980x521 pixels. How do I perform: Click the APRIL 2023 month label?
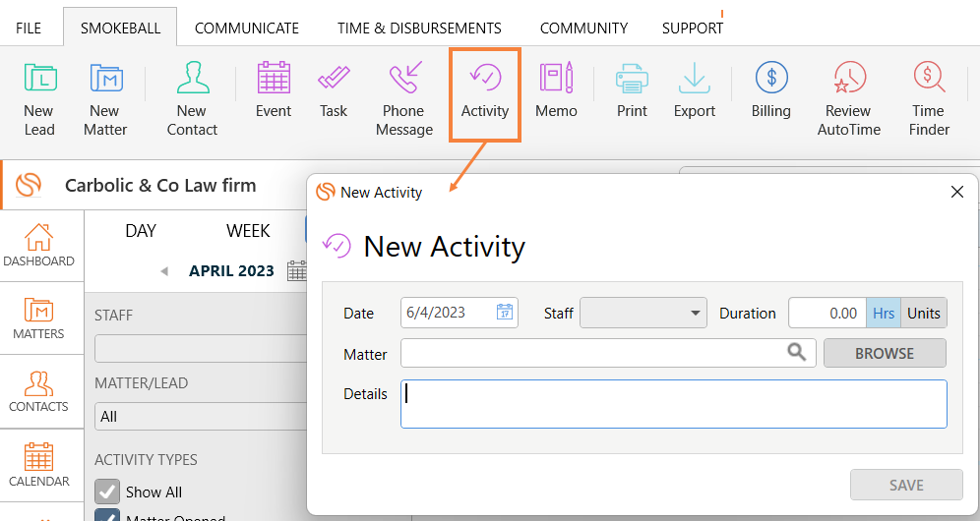(231, 271)
